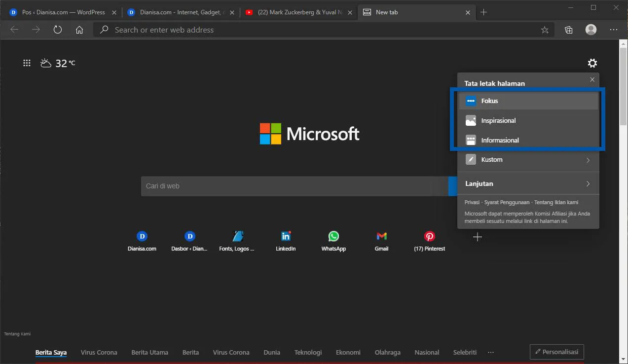This screenshot has width=628, height=364.
Task: Switch to the Teknologi news tab
Action: coord(308,352)
